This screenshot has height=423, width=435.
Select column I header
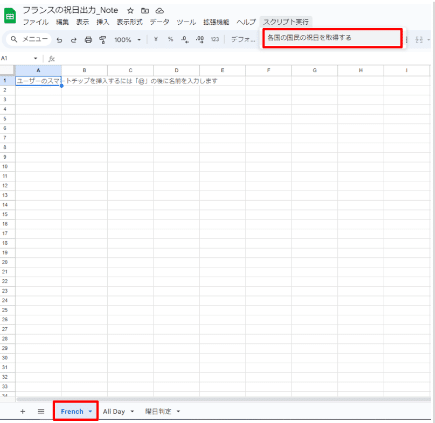coord(406,70)
